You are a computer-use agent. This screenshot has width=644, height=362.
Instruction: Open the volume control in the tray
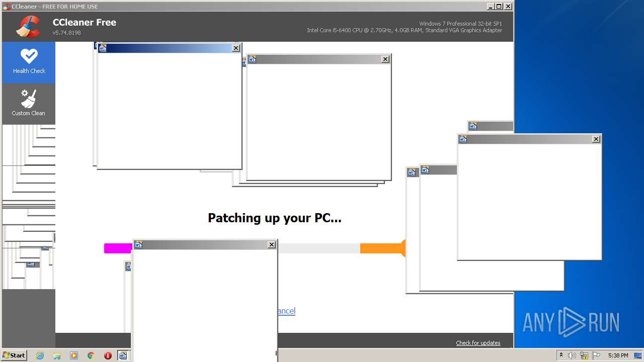click(572, 355)
